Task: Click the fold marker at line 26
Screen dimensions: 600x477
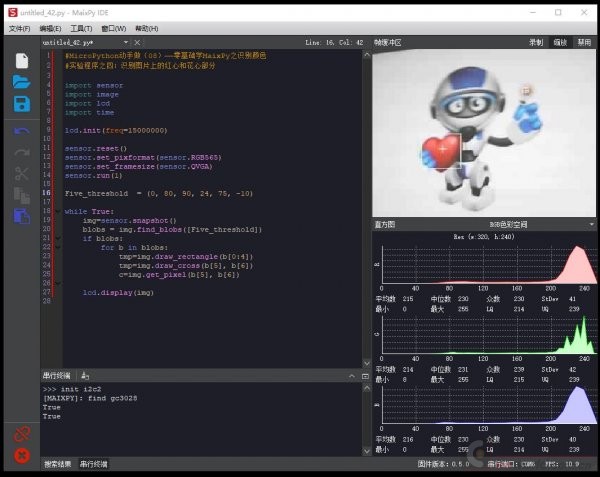Action: pos(58,284)
